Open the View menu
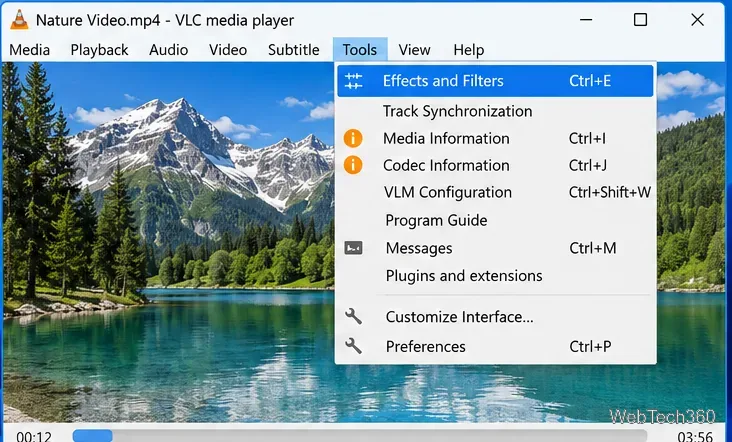 [x=415, y=50]
